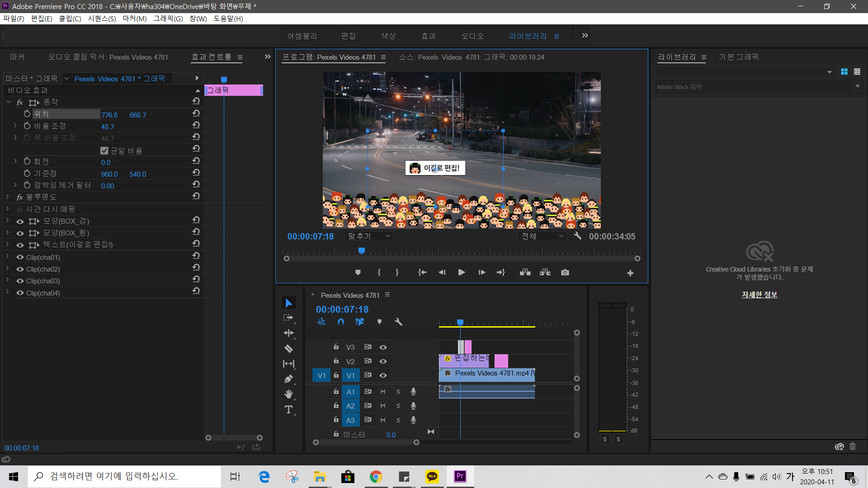This screenshot has width=868, height=488.
Task: Hide the Clip(cha01) layer eye icon
Action: click(x=20, y=257)
